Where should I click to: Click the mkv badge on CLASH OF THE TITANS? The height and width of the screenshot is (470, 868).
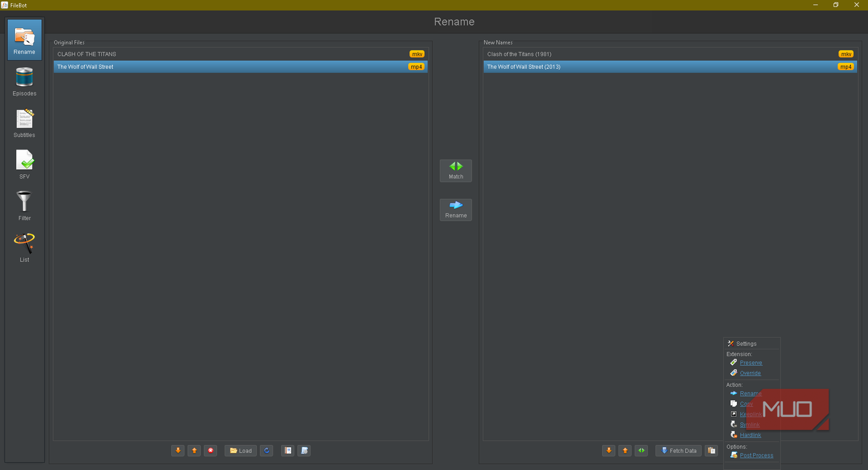[x=417, y=54]
